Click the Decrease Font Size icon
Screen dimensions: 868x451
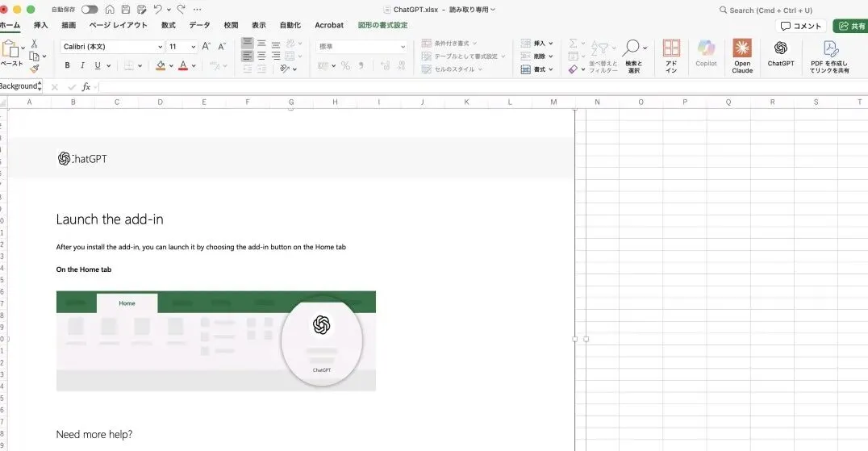(221, 47)
